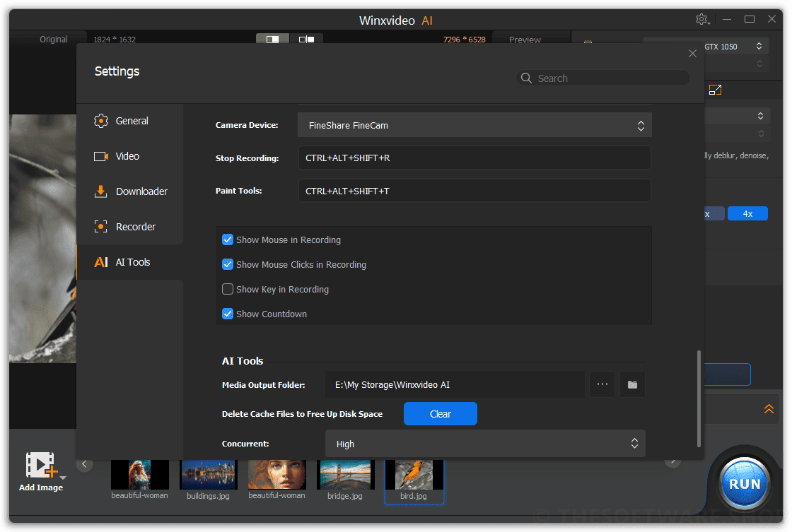The width and height of the screenshot is (792, 532).
Task: Open the Video settings section
Action: click(x=130, y=156)
